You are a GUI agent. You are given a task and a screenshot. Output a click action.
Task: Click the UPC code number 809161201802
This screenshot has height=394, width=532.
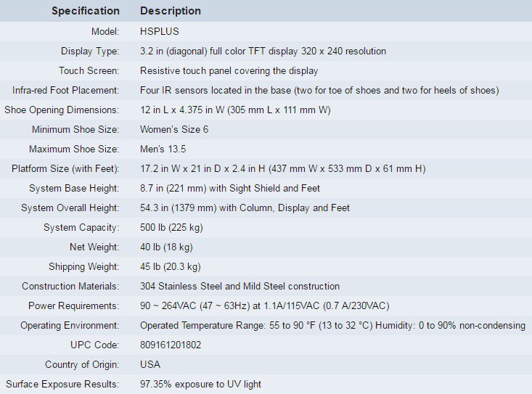coord(171,345)
